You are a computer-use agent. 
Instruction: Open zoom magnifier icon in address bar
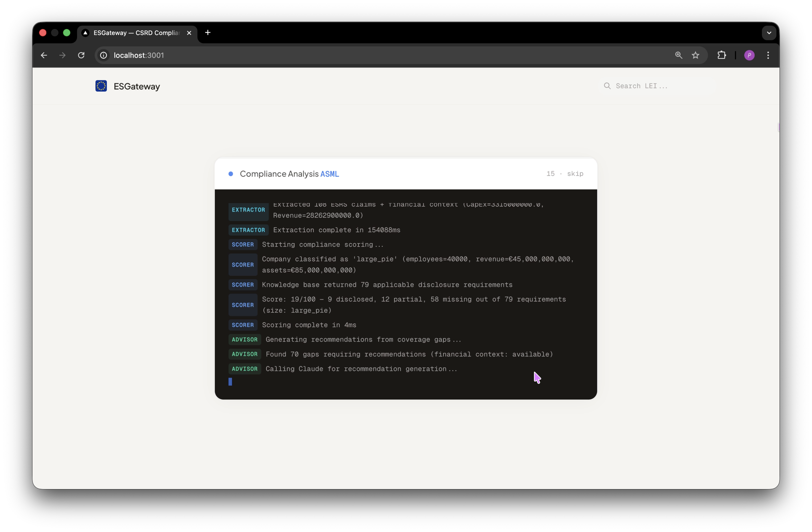(679, 55)
